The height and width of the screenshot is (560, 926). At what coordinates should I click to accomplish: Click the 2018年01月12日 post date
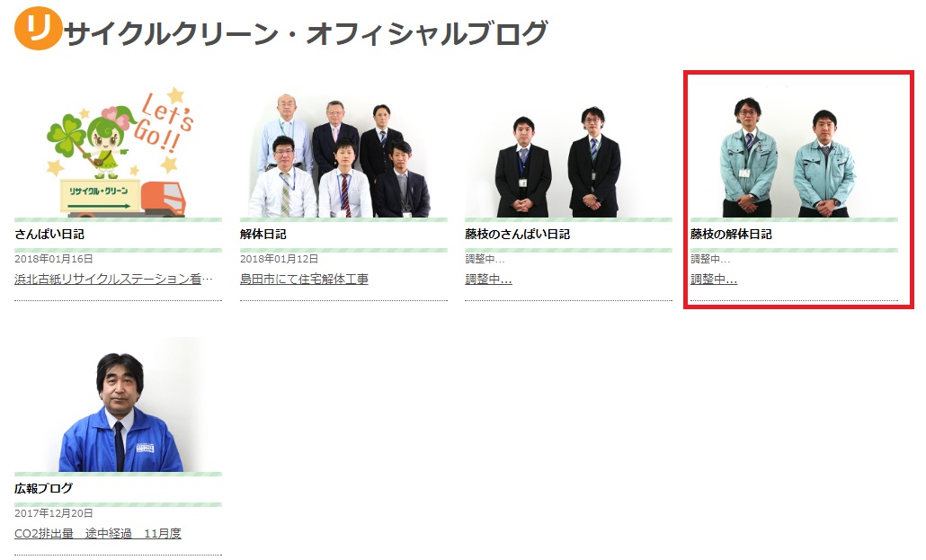[279, 259]
